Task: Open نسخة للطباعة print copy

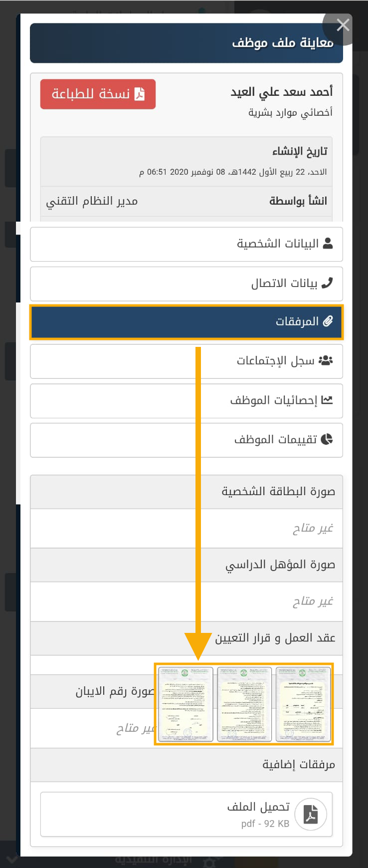Action: (98, 94)
